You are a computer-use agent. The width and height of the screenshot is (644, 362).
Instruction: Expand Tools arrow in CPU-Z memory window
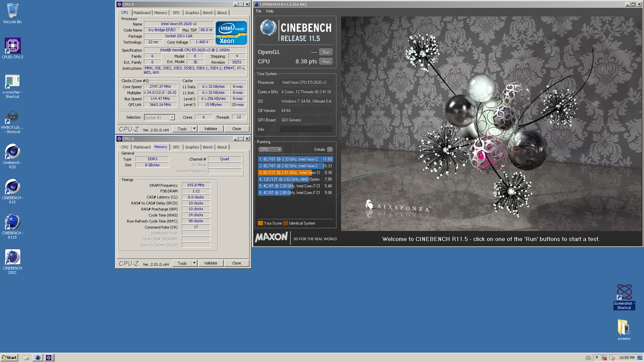(194, 263)
